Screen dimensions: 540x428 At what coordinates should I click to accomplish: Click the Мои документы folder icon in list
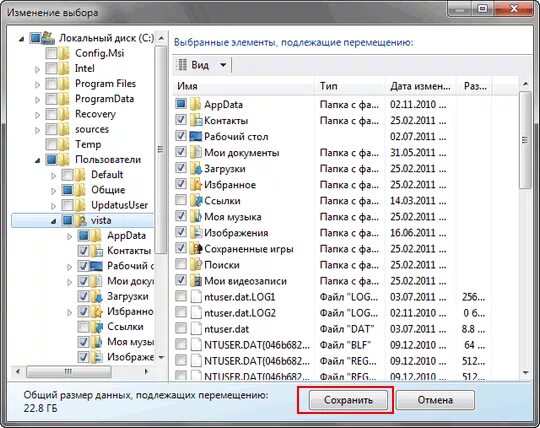pos(195,152)
